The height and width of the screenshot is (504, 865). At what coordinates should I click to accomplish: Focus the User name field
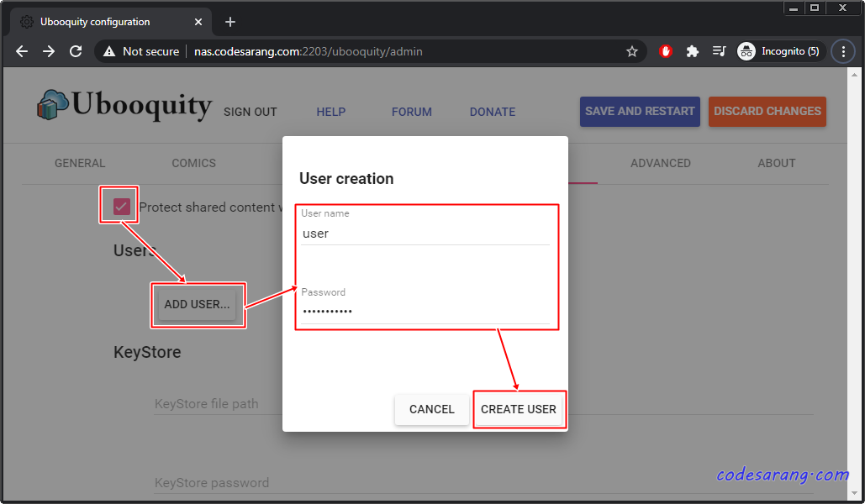(x=425, y=234)
